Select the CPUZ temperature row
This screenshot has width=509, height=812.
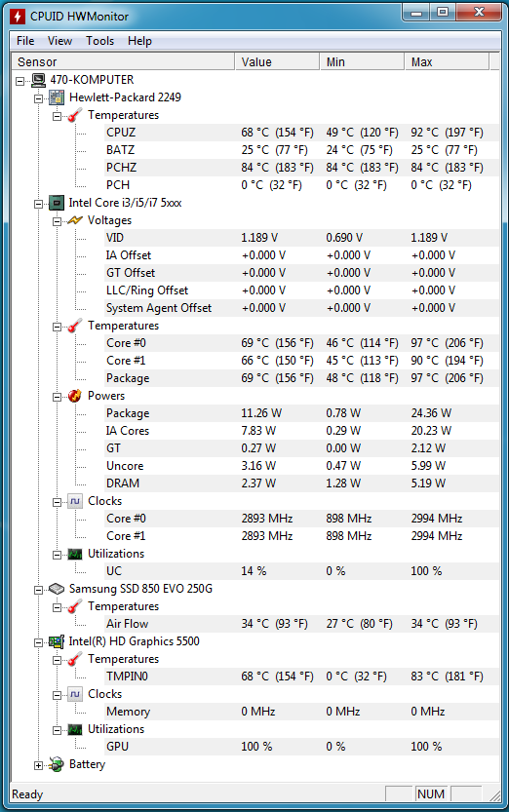pos(302,133)
